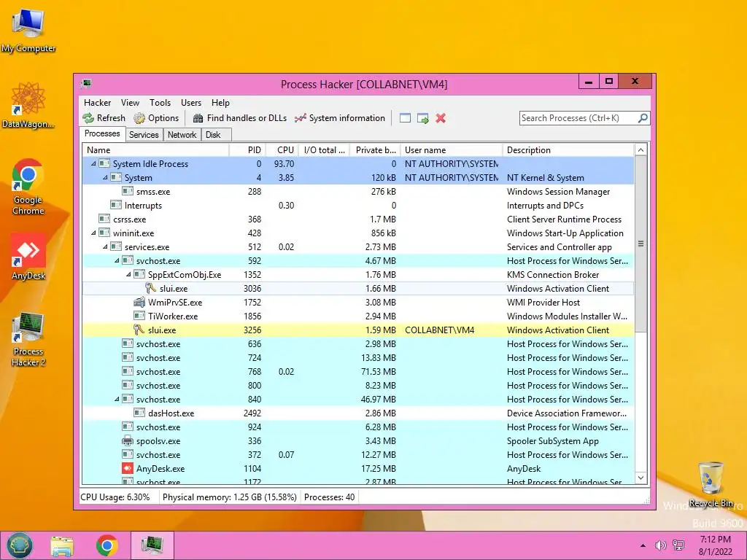Select My Computer desktop icon

(28, 30)
